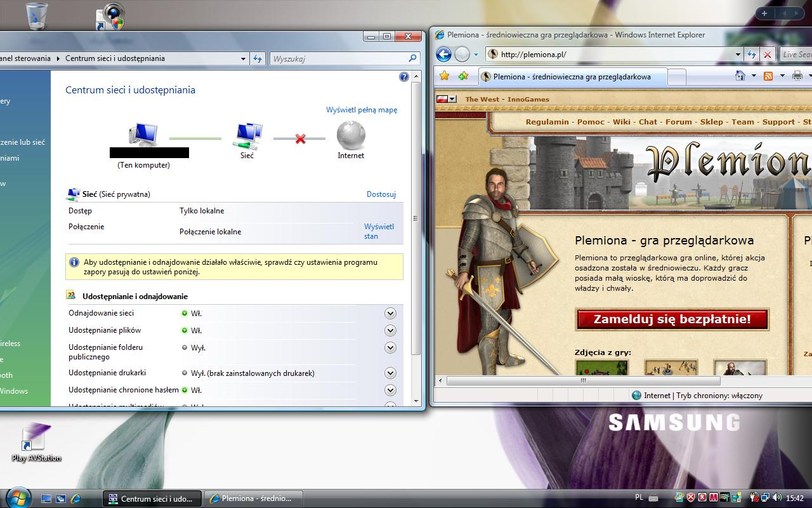
Task: Open the IE address bar URL dropdown
Action: (x=738, y=55)
